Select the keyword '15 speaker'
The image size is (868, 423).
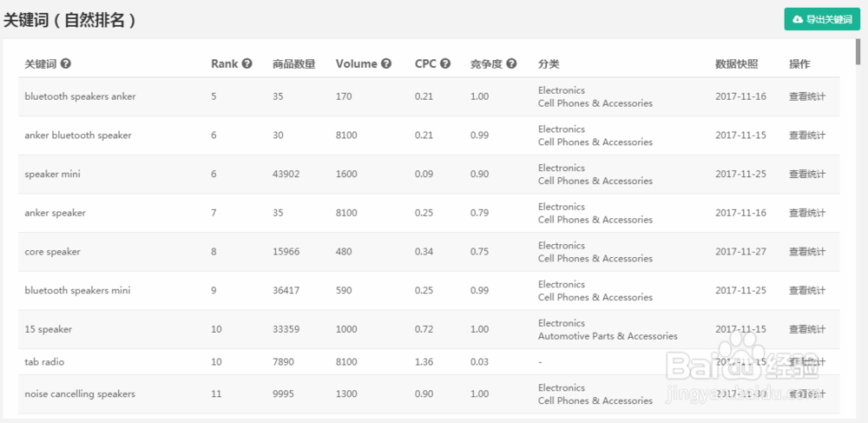(48, 329)
